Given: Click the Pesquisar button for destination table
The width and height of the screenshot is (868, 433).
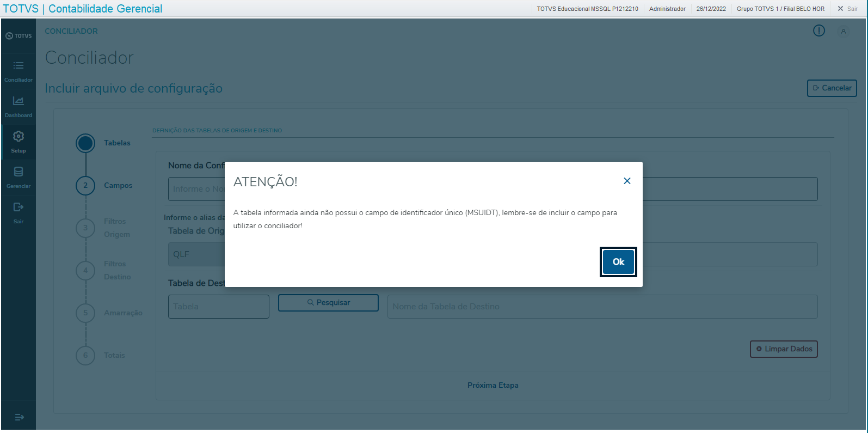Looking at the screenshot, I should click(328, 303).
